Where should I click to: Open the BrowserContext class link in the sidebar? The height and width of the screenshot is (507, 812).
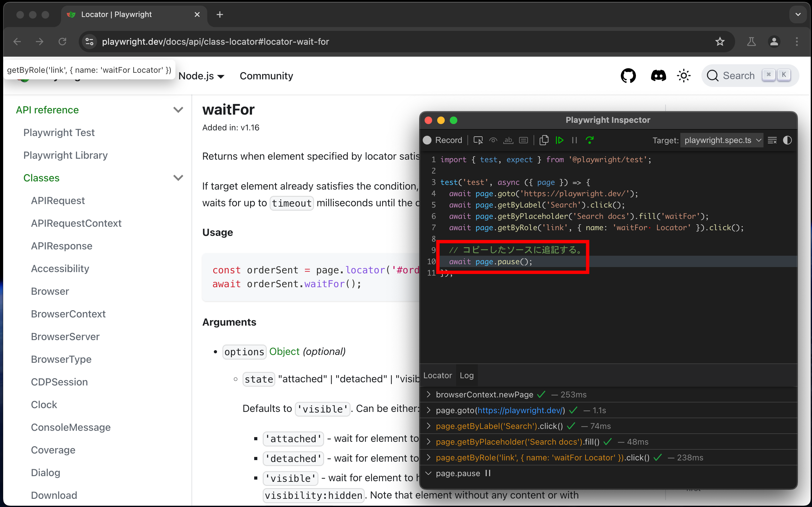(68, 314)
